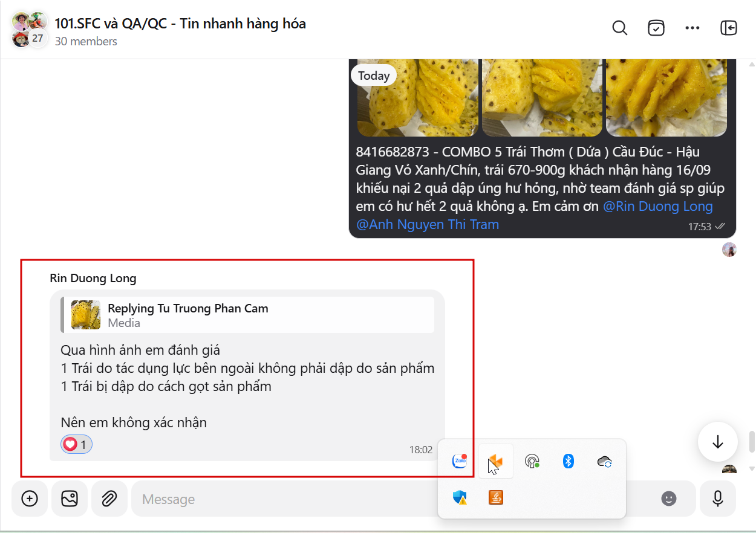Click the scrollbar up arrow

point(752,64)
